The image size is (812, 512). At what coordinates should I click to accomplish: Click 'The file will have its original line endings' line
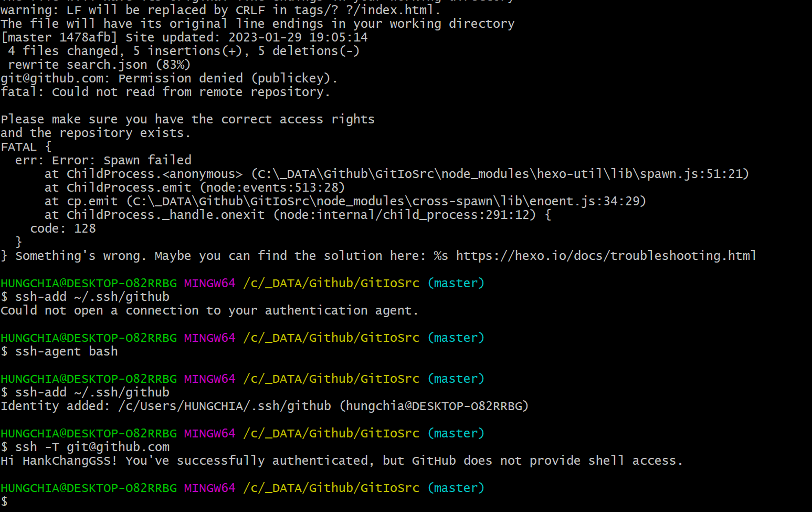[258, 24]
